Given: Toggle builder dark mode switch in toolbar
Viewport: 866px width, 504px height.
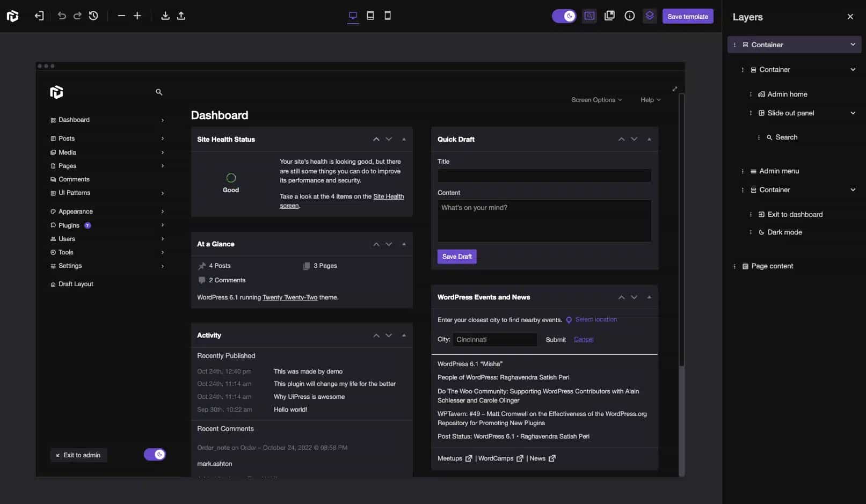Looking at the screenshot, I should coord(564,16).
